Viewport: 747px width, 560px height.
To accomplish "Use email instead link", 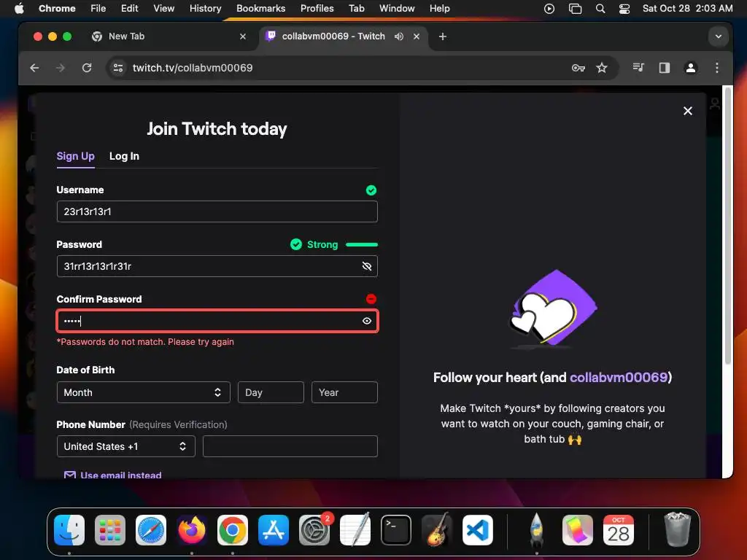I will [112, 475].
